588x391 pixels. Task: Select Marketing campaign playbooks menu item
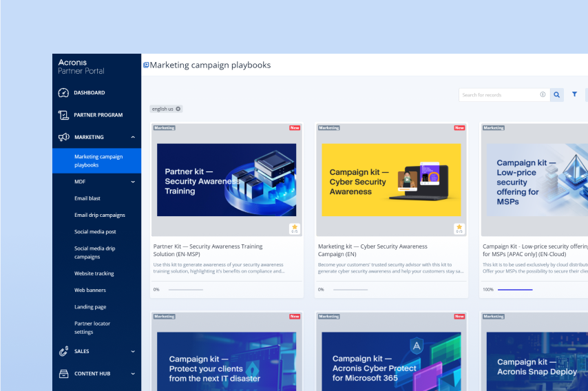[x=97, y=161]
